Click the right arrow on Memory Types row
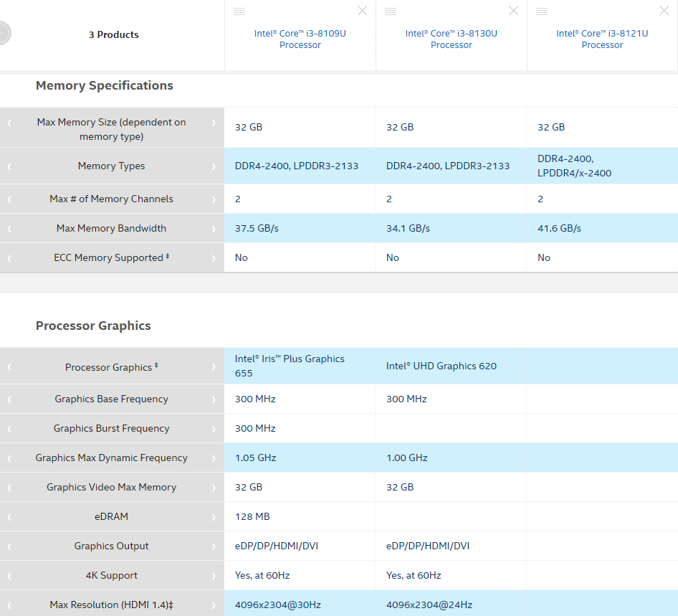This screenshot has height=616, width=678. 214,166
